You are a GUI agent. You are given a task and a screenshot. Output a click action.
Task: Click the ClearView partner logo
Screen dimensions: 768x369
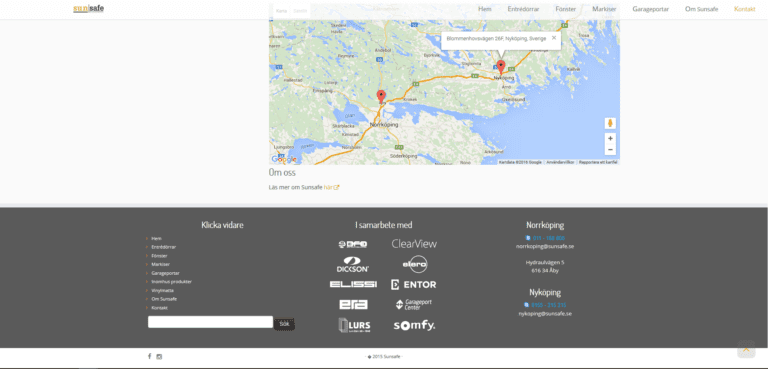coord(414,244)
